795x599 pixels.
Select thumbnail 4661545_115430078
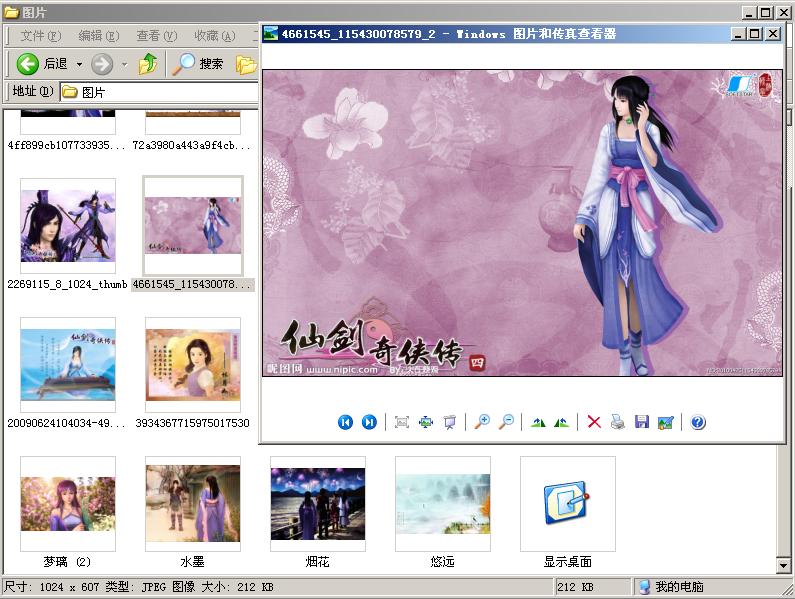point(193,226)
